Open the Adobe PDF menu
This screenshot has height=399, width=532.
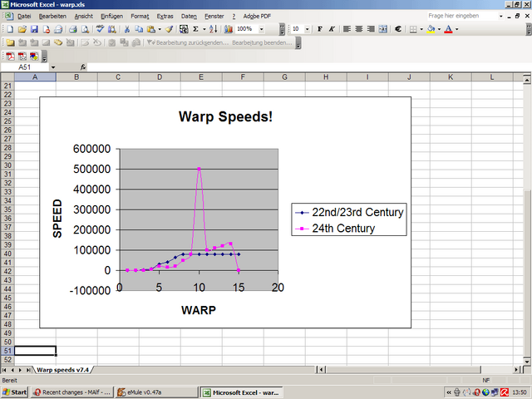257,16
